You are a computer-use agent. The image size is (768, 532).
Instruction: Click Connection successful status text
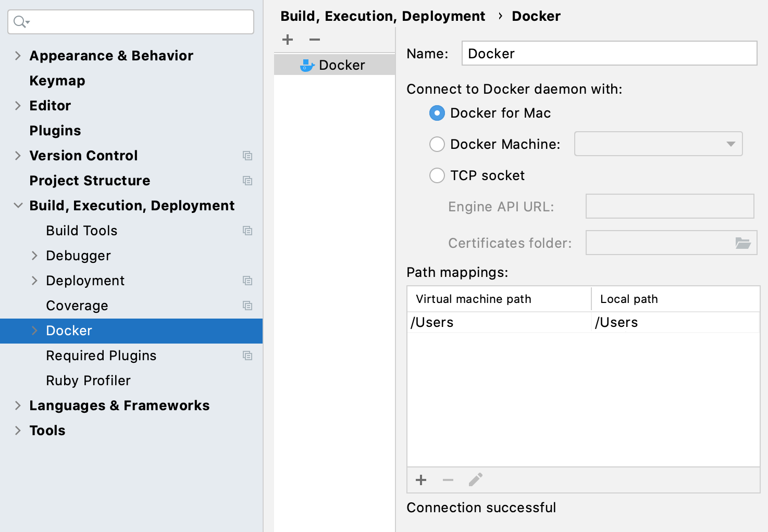[x=481, y=508]
